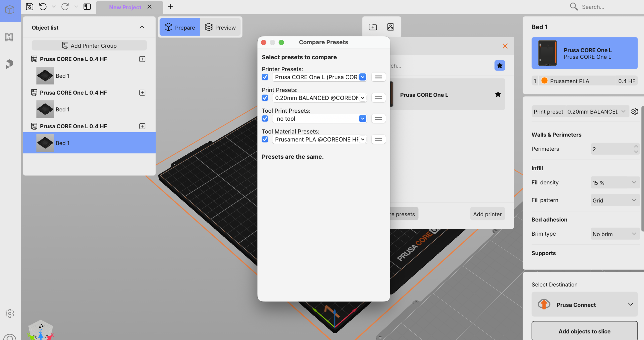
Task: Open the printer frame sidebar icon
Action: click(9, 37)
